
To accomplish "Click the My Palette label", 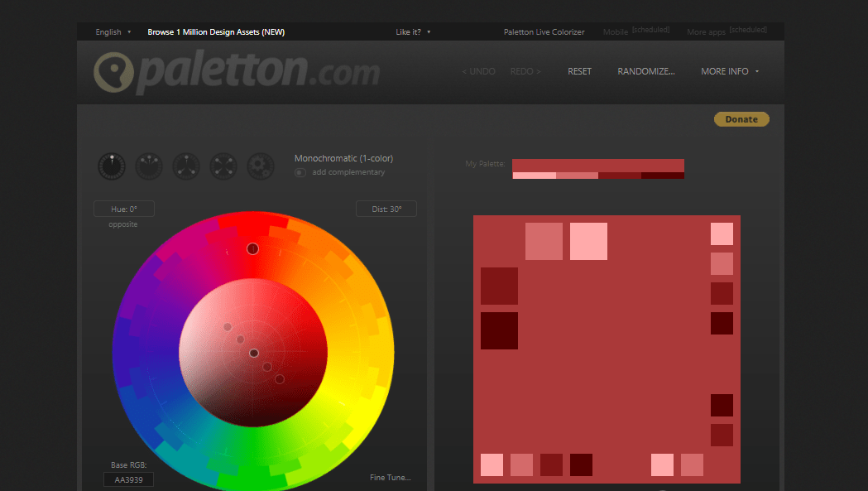I will pyautogui.click(x=485, y=164).
